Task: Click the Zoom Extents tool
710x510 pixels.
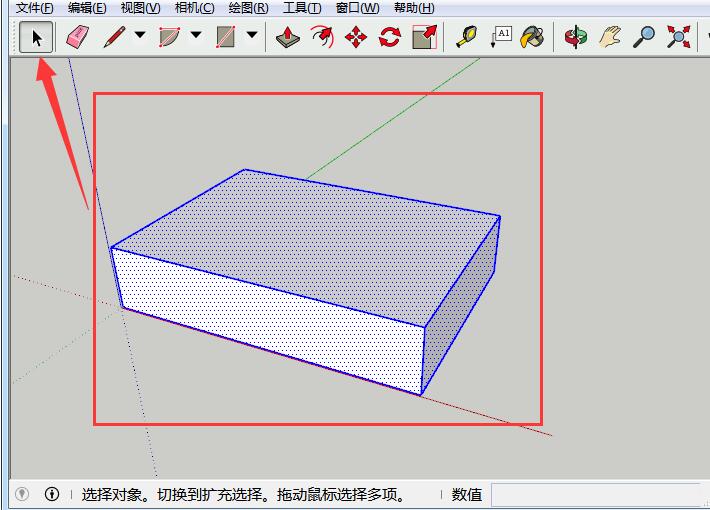Action: 678,37
